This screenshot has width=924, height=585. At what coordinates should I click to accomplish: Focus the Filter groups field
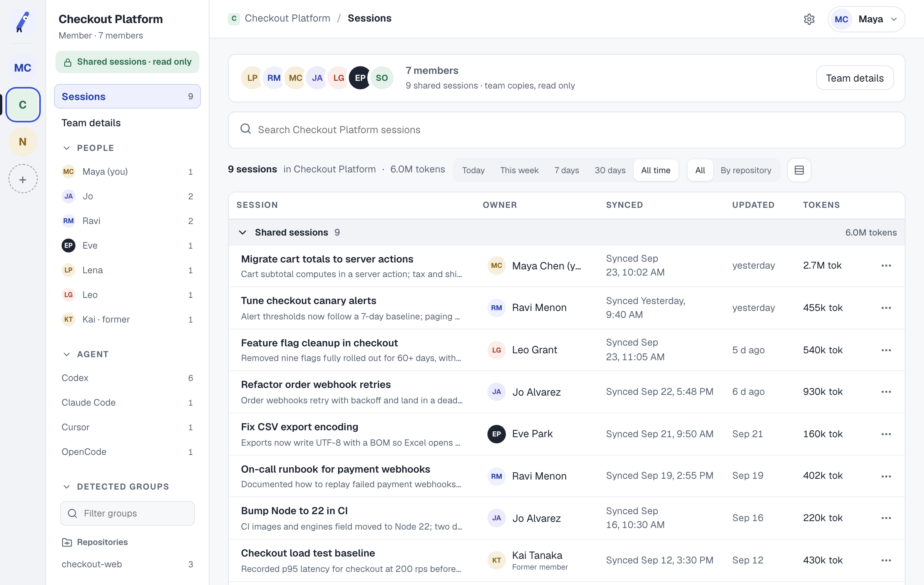127,513
